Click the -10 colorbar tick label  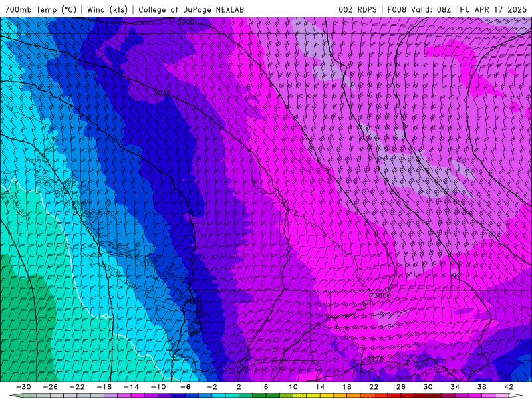pyautogui.click(x=158, y=387)
